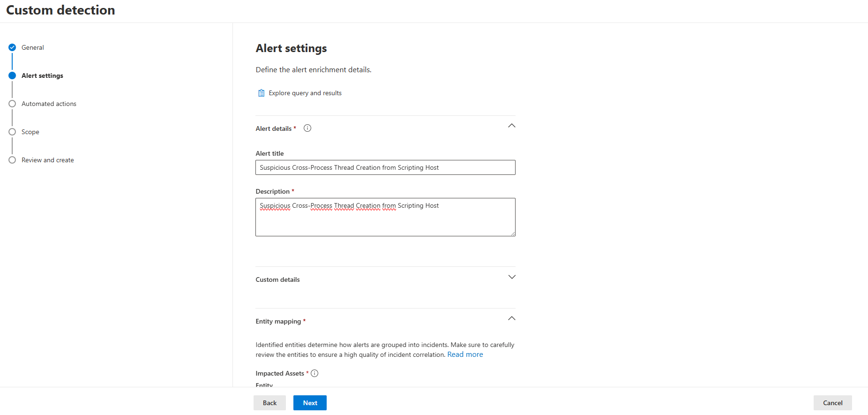Click the Custom detection page title
The width and height of the screenshot is (868, 415).
click(60, 10)
